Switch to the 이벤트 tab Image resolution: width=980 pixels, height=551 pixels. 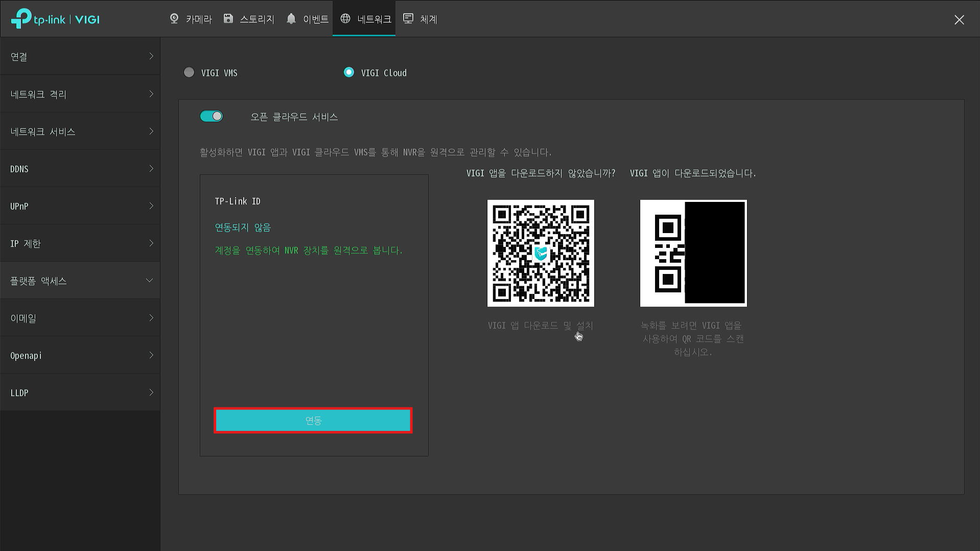point(315,19)
